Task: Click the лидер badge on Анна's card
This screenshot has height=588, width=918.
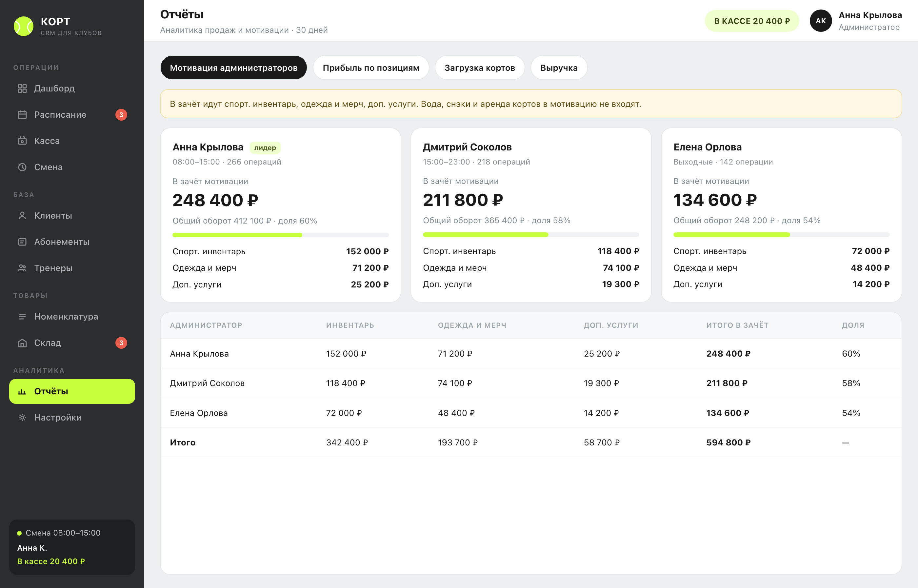Action: point(265,148)
